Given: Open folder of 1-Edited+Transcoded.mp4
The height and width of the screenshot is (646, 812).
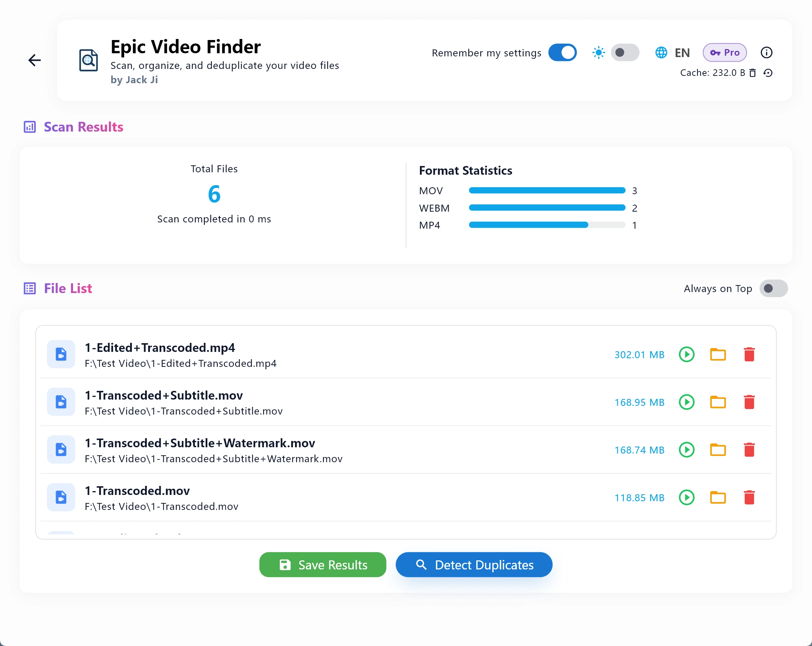Looking at the screenshot, I should click(x=718, y=354).
